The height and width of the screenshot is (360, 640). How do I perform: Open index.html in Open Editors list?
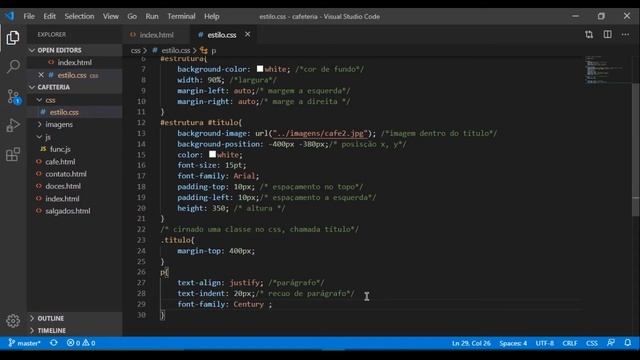pyautogui.click(x=74, y=62)
